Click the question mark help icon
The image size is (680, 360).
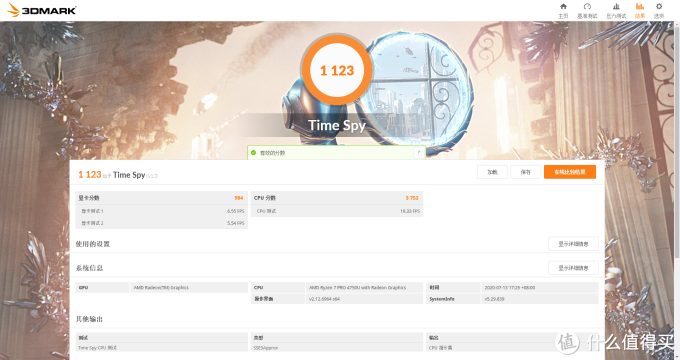tap(418, 153)
